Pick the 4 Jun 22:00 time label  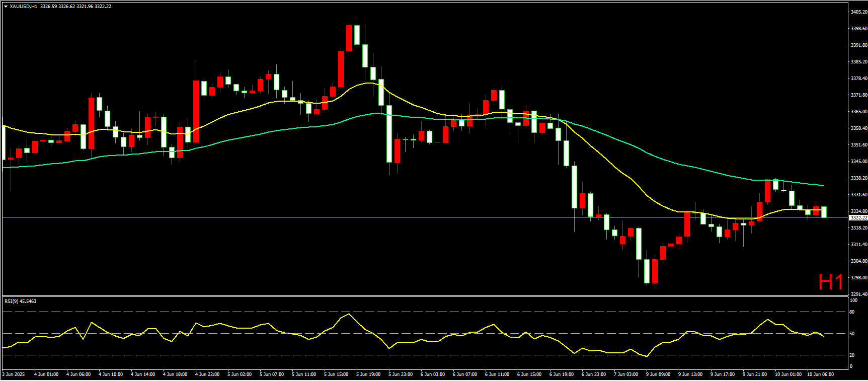(x=207, y=374)
